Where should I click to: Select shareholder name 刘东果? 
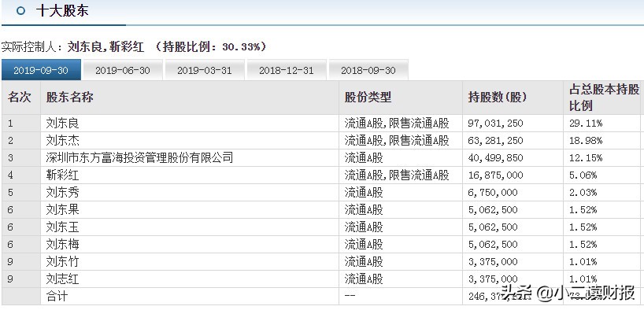click(62, 210)
